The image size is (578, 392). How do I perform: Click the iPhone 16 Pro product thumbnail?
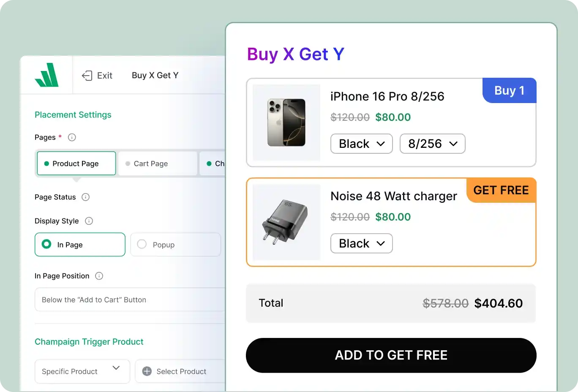click(286, 122)
